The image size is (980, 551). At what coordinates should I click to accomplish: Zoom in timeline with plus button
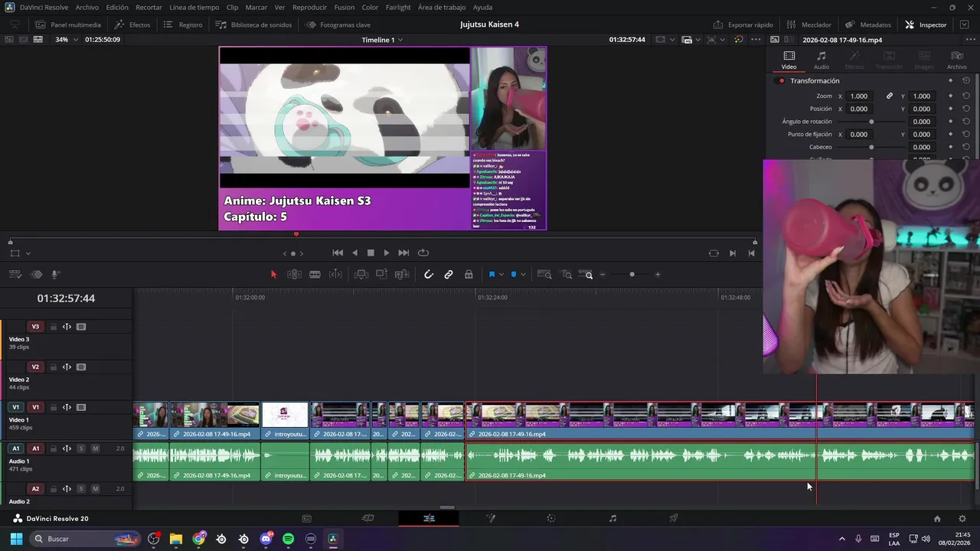658,274
